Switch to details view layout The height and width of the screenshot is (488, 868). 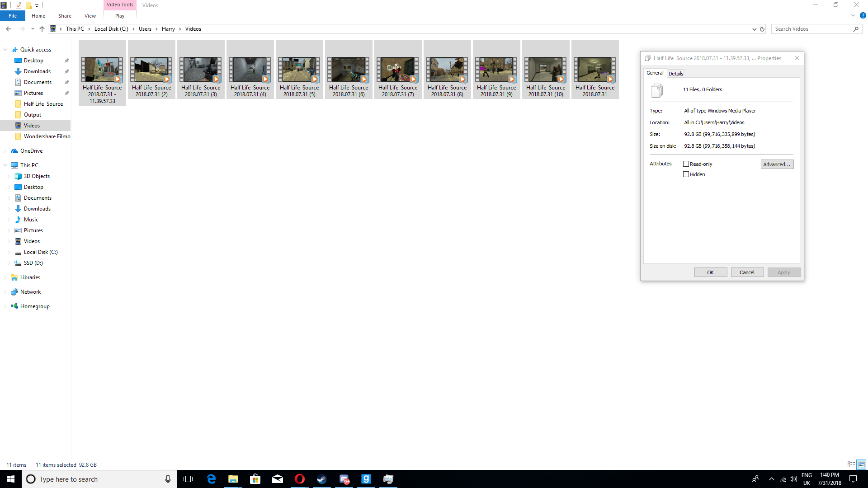pos(851,465)
